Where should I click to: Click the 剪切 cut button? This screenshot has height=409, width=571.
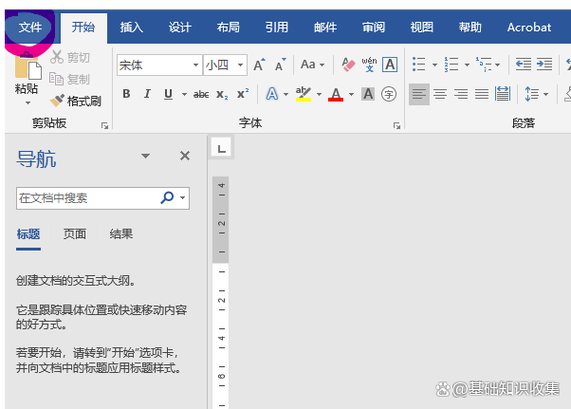pos(70,57)
